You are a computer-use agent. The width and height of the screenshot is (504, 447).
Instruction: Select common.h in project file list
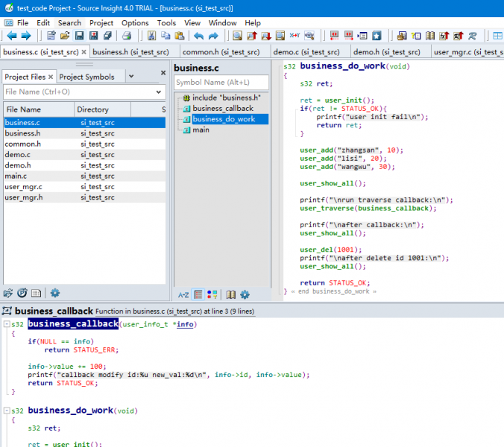(x=84, y=144)
